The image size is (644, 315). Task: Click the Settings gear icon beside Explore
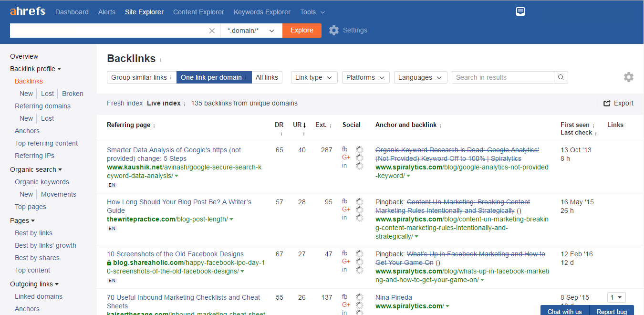[334, 30]
